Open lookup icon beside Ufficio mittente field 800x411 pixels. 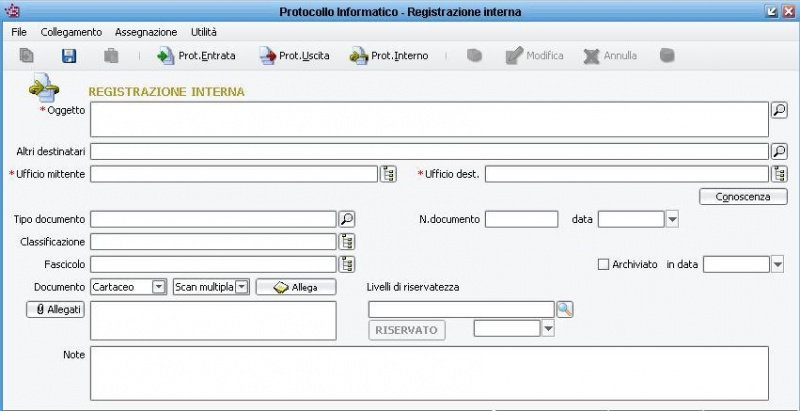pyautogui.click(x=389, y=174)
